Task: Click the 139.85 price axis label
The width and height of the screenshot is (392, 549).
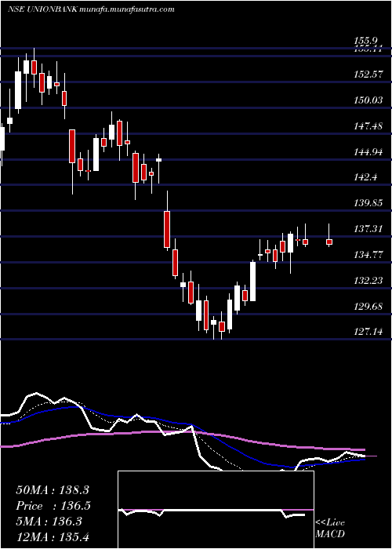Action: 368,203
